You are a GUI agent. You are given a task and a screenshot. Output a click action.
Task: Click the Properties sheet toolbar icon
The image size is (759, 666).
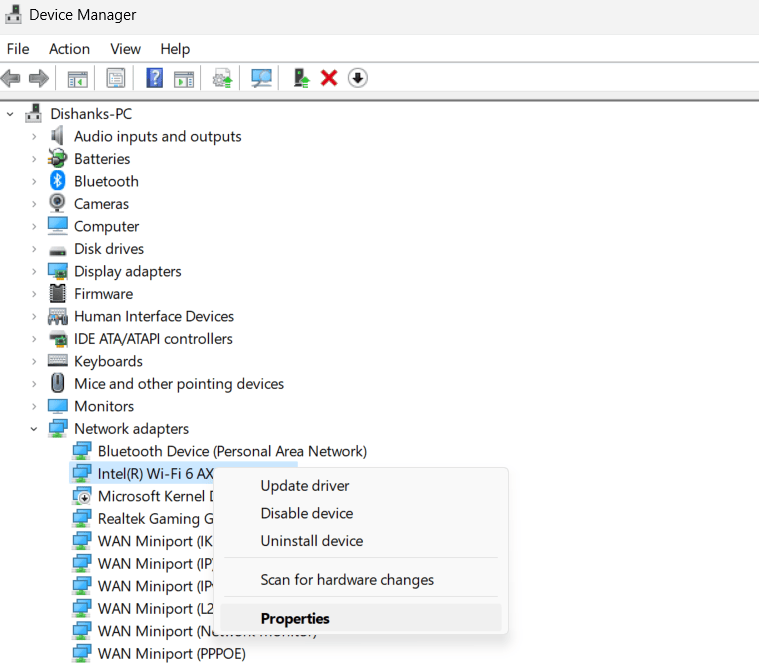116,78
